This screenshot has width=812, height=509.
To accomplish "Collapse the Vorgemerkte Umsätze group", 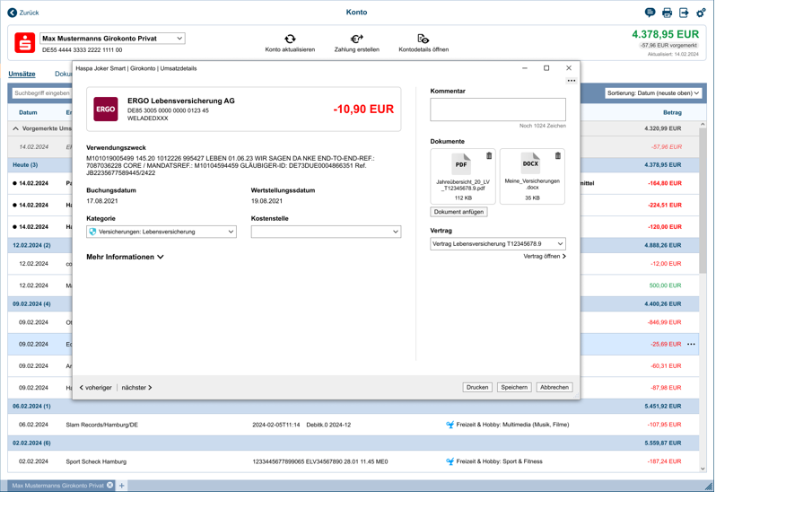I will [15, 128].
